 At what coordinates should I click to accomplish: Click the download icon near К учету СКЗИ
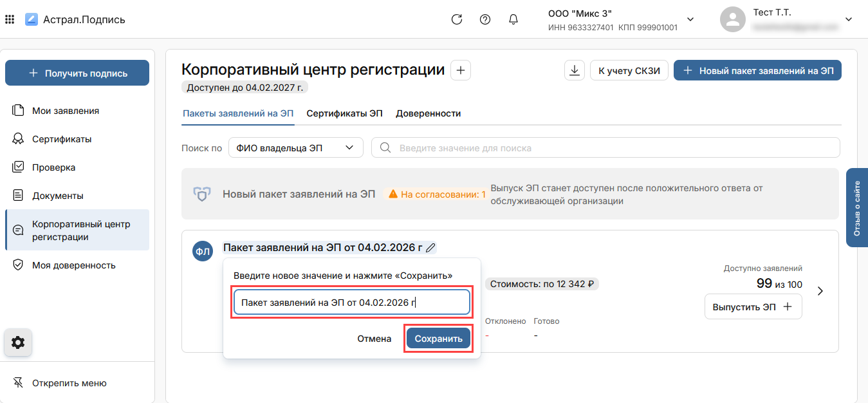click(x=574, y=71)
